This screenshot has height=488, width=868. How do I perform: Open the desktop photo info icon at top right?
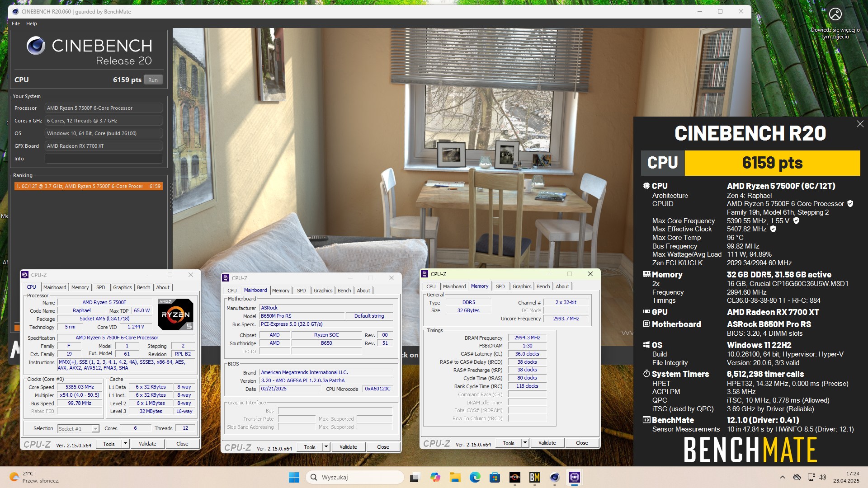click(835, 14)
